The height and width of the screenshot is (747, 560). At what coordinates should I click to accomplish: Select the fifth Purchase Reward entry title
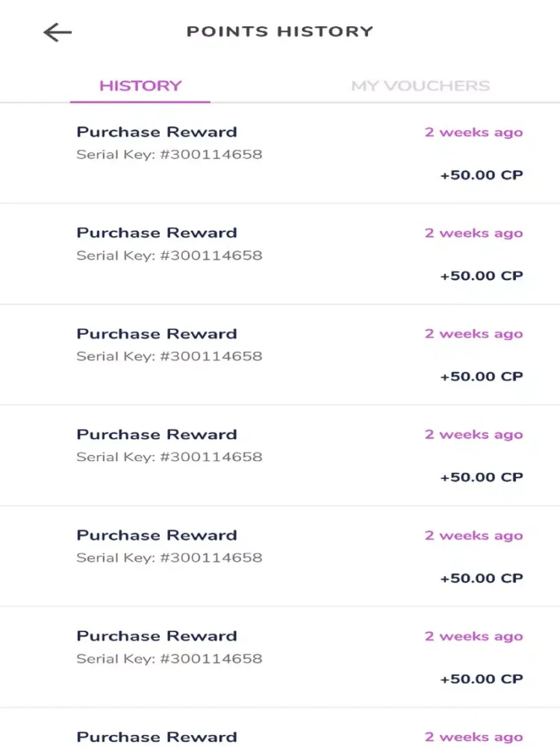(x=157, y=536)
